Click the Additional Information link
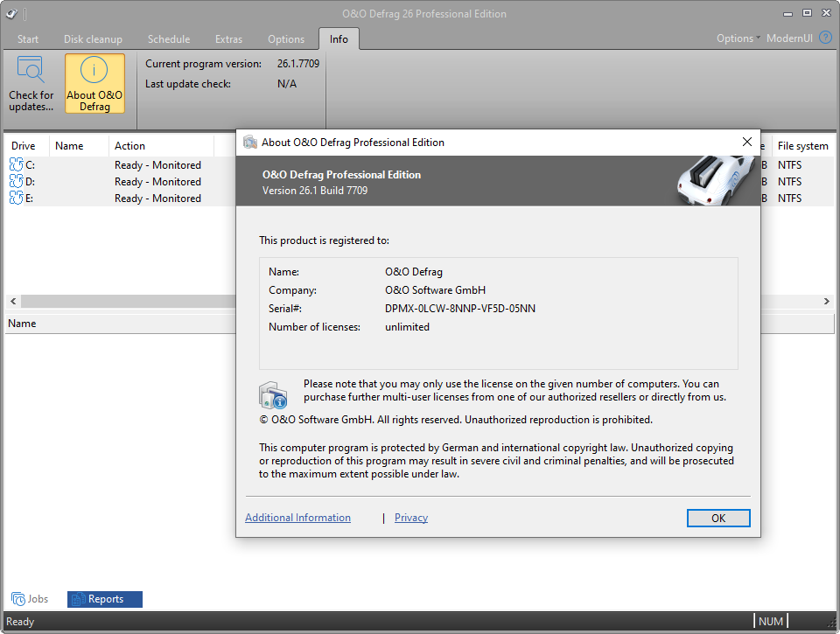 (297, 518)
